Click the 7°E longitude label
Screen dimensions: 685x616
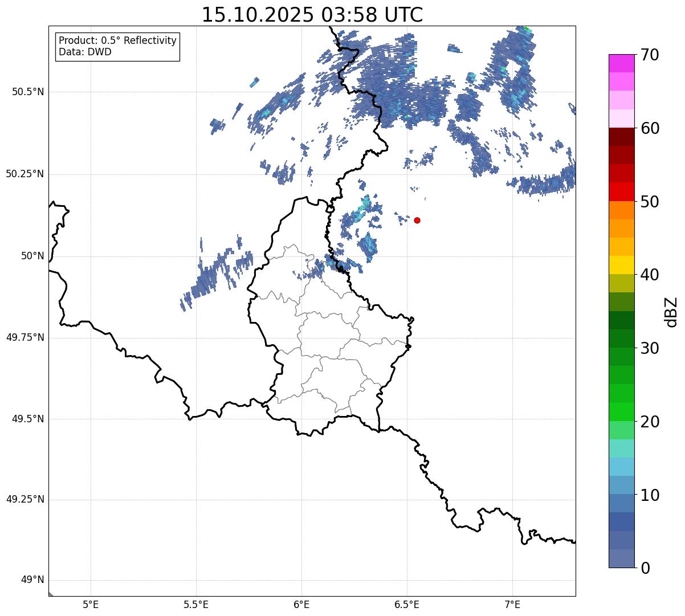point(512,605)
